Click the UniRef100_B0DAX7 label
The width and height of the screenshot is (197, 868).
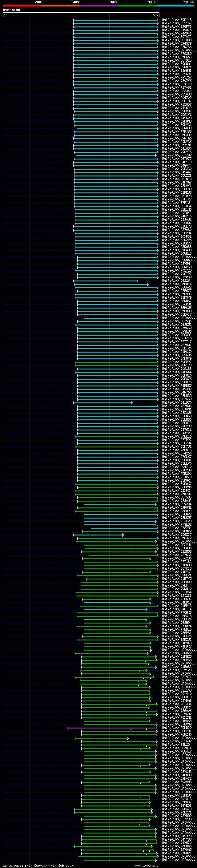(177, 484)
